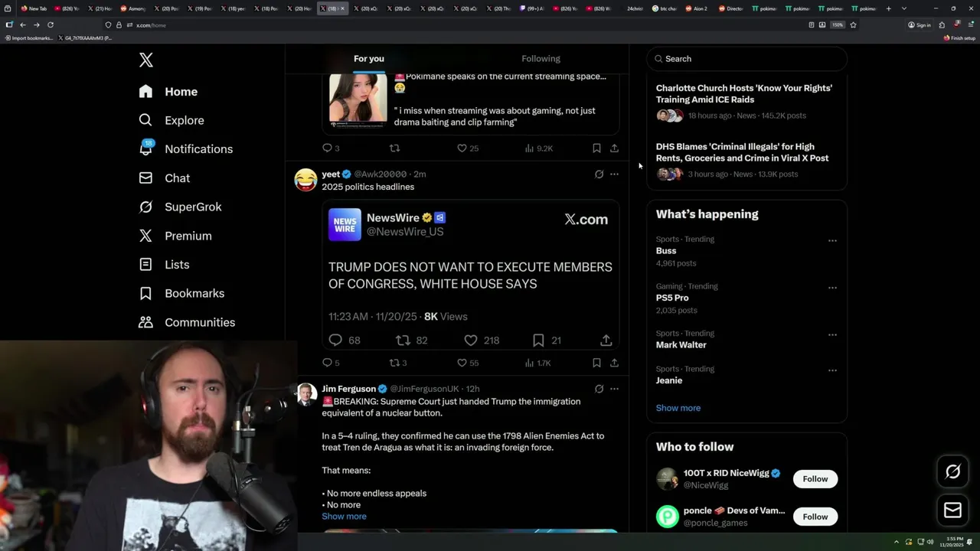
Task: Click the system clock in the taskbar
Action: pos(953,542)
